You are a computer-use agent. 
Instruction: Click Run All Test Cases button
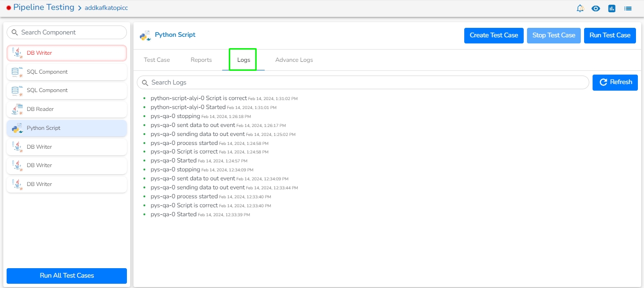click(67, 276)
